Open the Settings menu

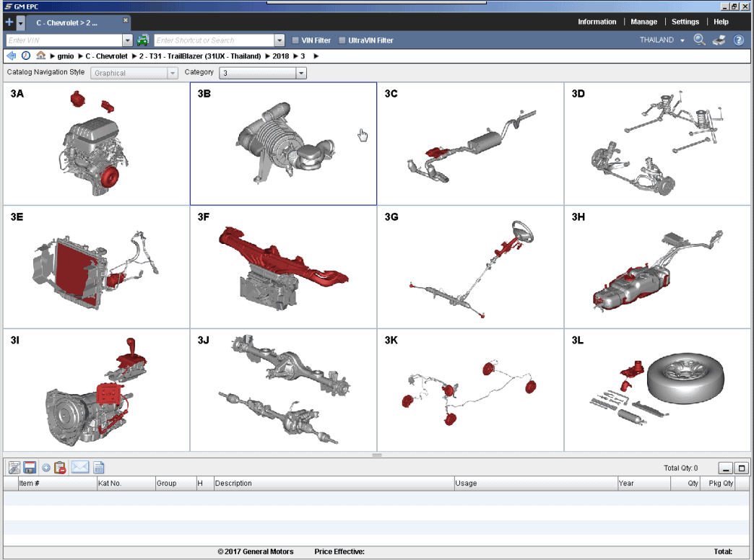pyautogui.click(x=685, y=22)
